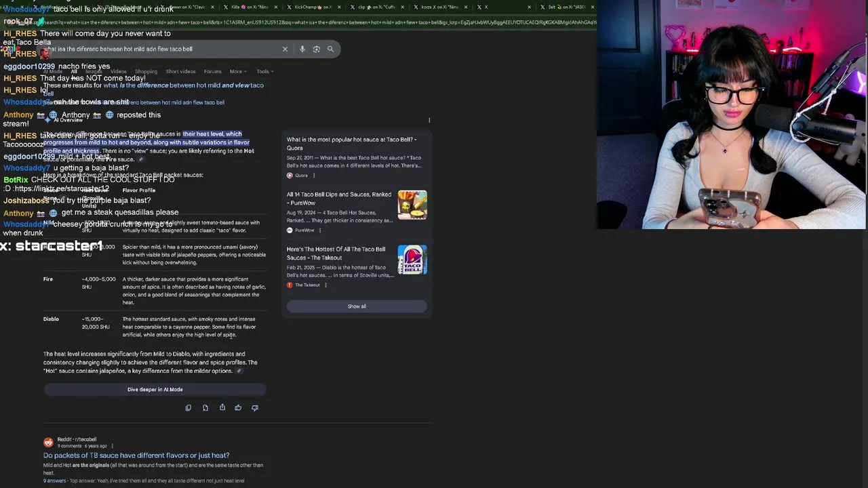This screenshot has width=868, height=488.
Task: Click the Diablo sauce row label
Action: coord(51,319)
